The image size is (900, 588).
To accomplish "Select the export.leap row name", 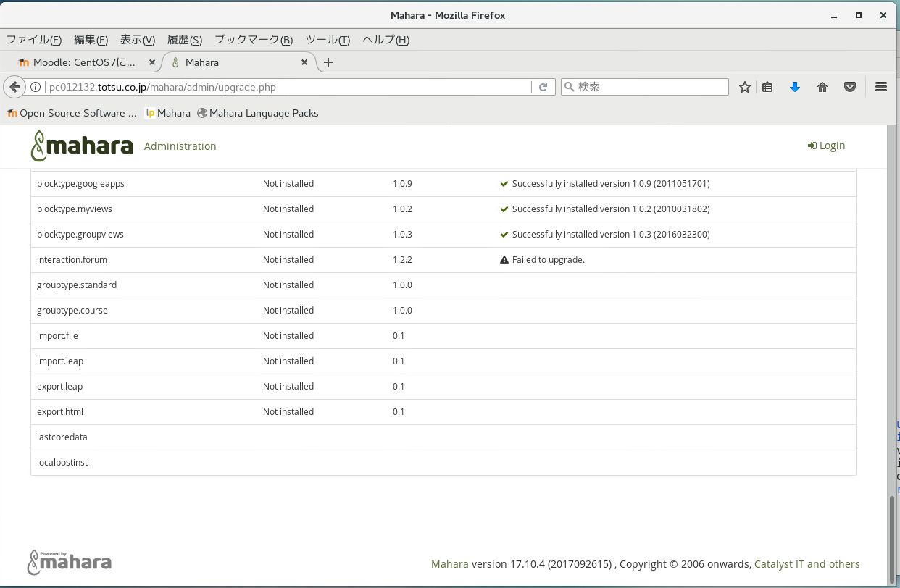I will (x=60, y=386).
